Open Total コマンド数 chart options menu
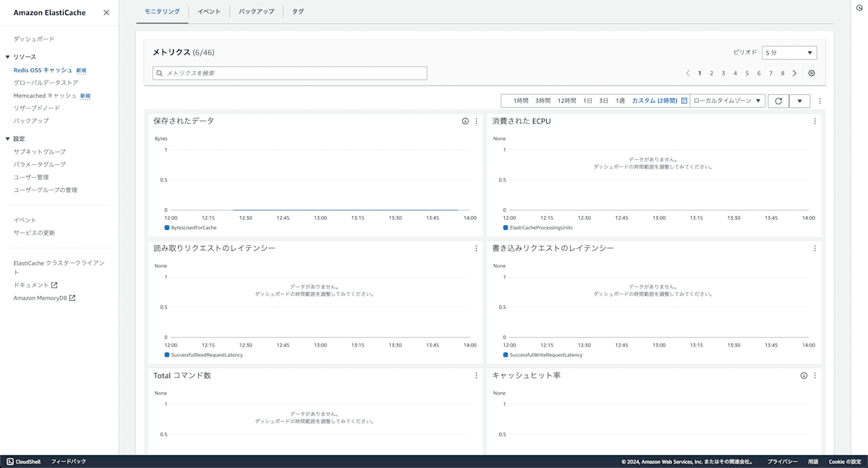 pyautogui.click(x=476, y=375)
